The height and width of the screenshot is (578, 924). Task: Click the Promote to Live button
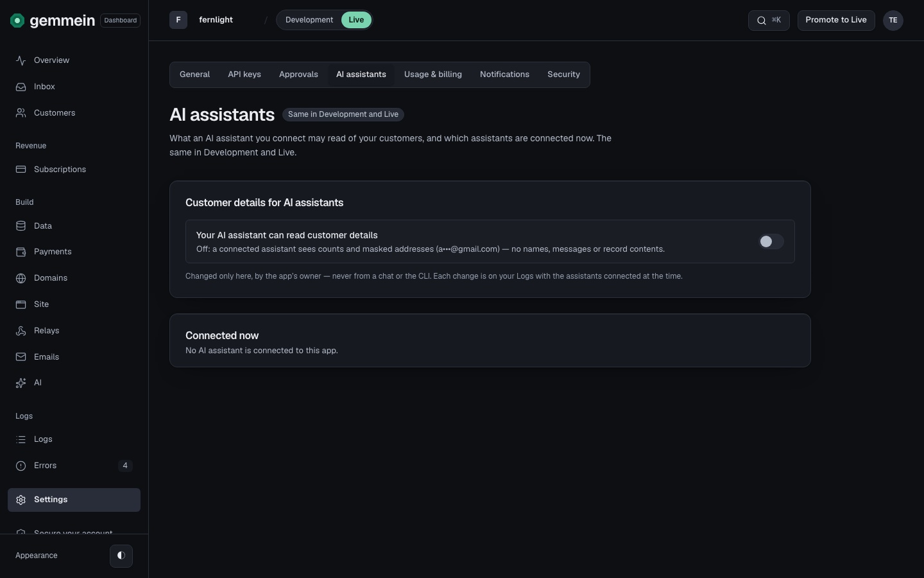click(x=836, y=20)
